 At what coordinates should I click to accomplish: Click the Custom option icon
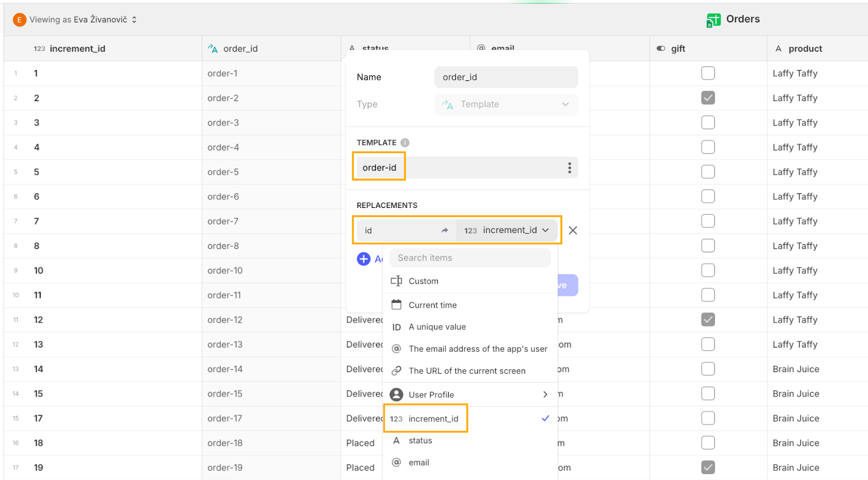(x=397, y=281)
